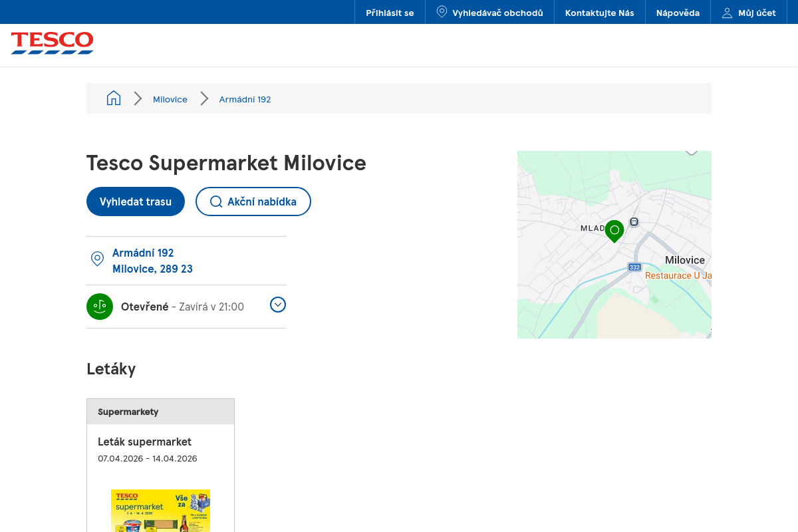Click Akční nabídka button
The height and width of the screenshot is (532, 798).
click(x=253, y=201)
